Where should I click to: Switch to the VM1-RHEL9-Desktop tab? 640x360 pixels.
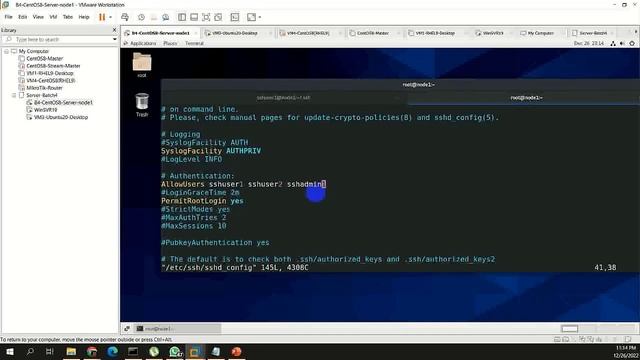(435, 33)
